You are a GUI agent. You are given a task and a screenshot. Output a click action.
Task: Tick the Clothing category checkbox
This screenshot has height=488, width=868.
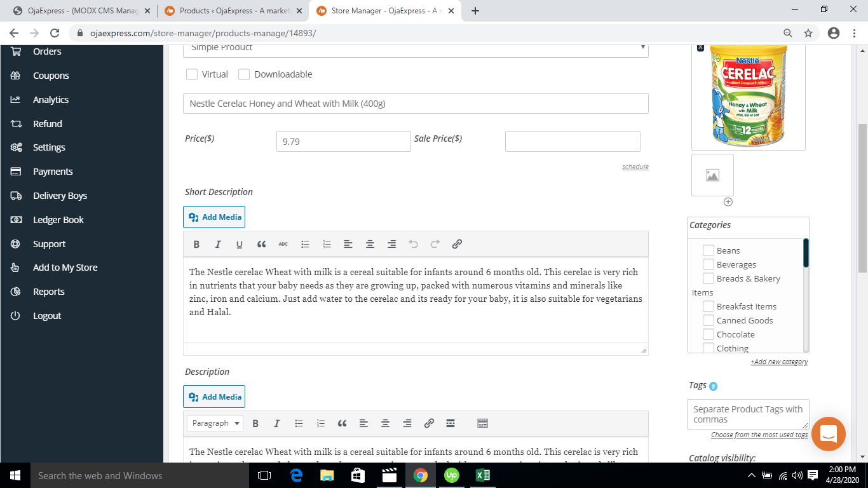click(x=709, y=348)
